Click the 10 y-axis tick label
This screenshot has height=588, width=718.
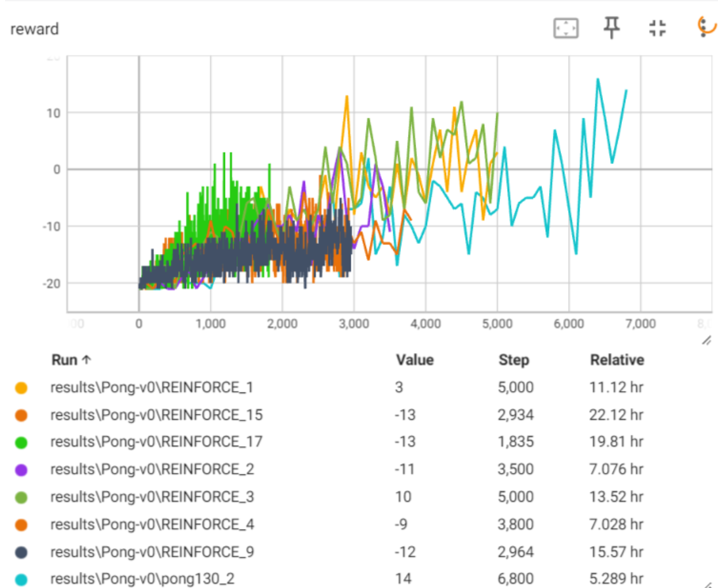tap(53, 113)
